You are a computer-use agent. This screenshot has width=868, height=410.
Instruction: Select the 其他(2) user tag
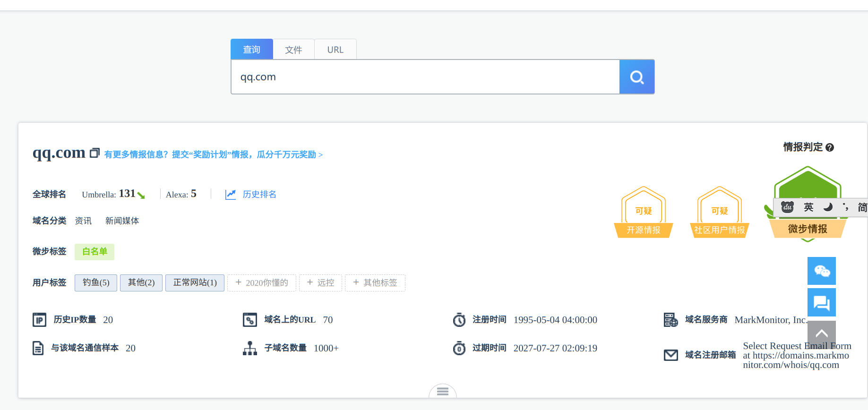(141, 282)
